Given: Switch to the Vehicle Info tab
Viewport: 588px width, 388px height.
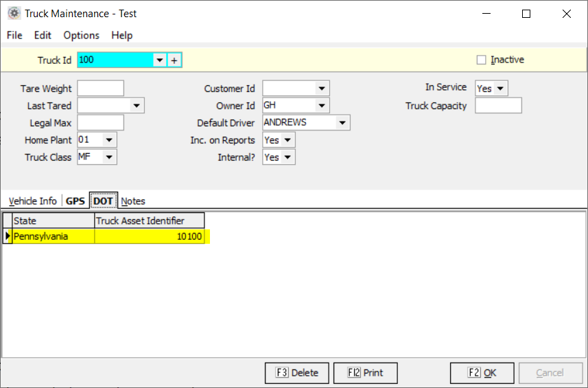Looking at the screenshot, I should [x=32, y=201].
